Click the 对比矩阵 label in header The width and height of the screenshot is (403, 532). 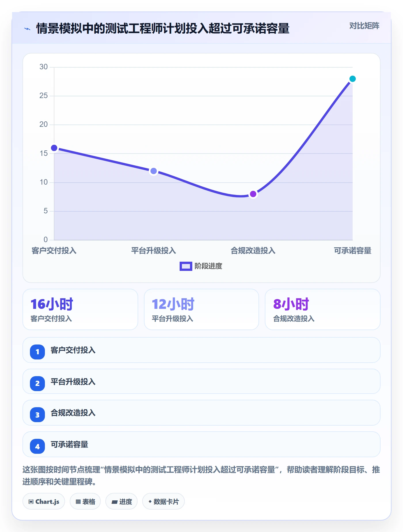(364, 26)
